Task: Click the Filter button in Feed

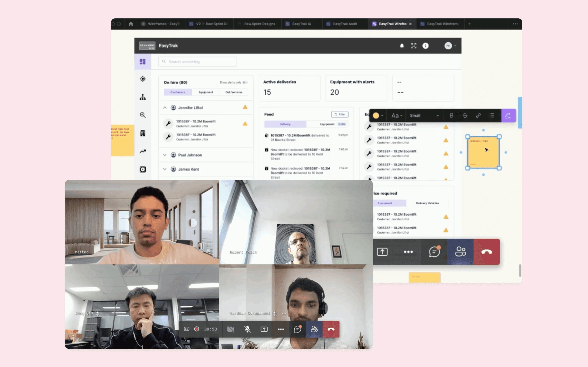Action: (x=340, y=114)
